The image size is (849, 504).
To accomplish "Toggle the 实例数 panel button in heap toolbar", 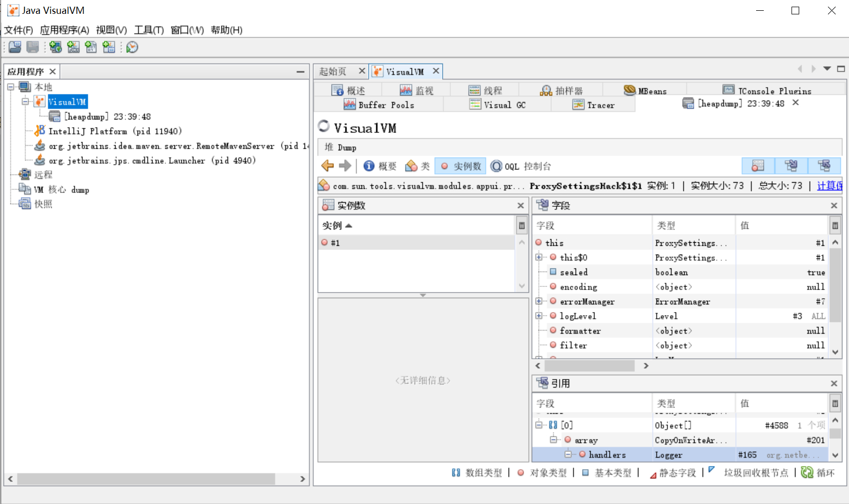I will pos(758,166).
